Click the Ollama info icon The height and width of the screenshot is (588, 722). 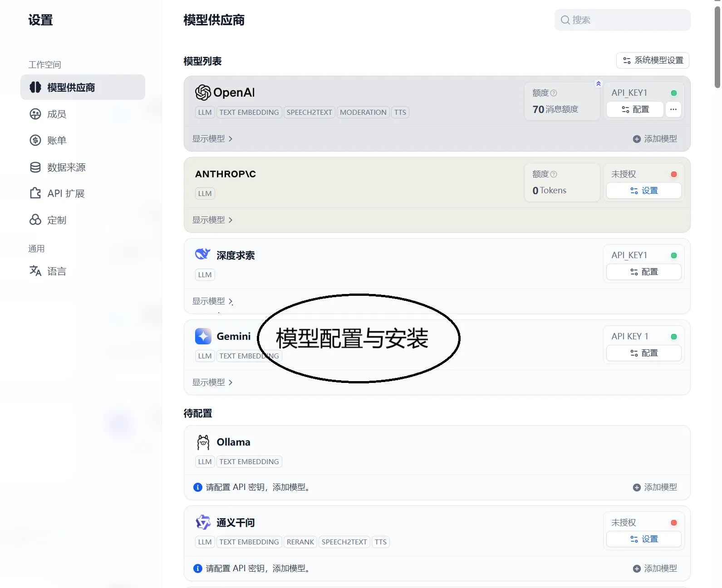[198, 487]
